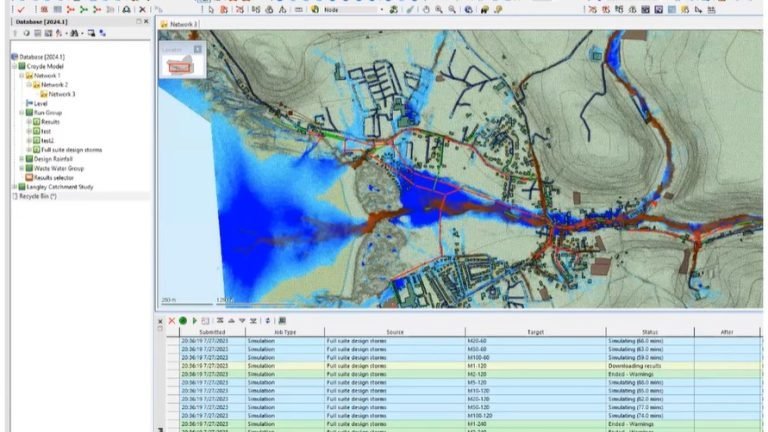The width and height of the screenshot is (768, 432).
Task: Click the binoculars find icon in Database panel
Action: pos(74,33)
